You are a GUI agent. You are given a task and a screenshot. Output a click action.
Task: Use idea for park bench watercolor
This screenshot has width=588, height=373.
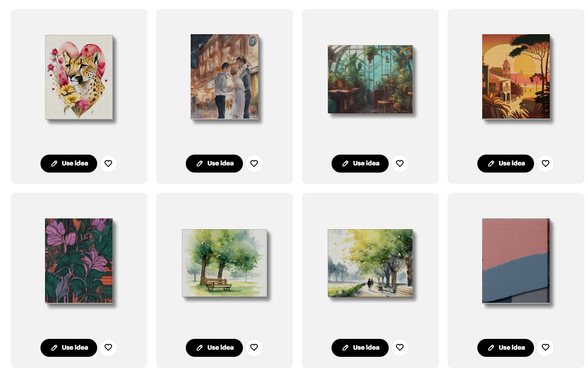[x=214, y=348]
